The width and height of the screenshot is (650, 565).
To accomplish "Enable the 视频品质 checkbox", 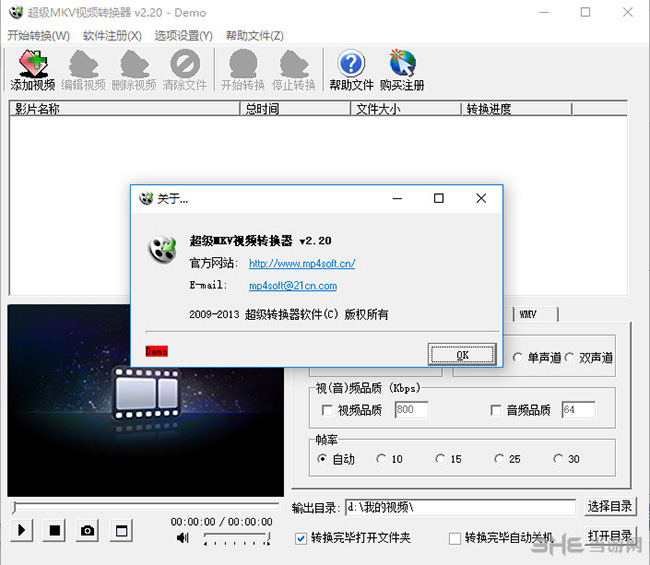I will pos(327,410).
